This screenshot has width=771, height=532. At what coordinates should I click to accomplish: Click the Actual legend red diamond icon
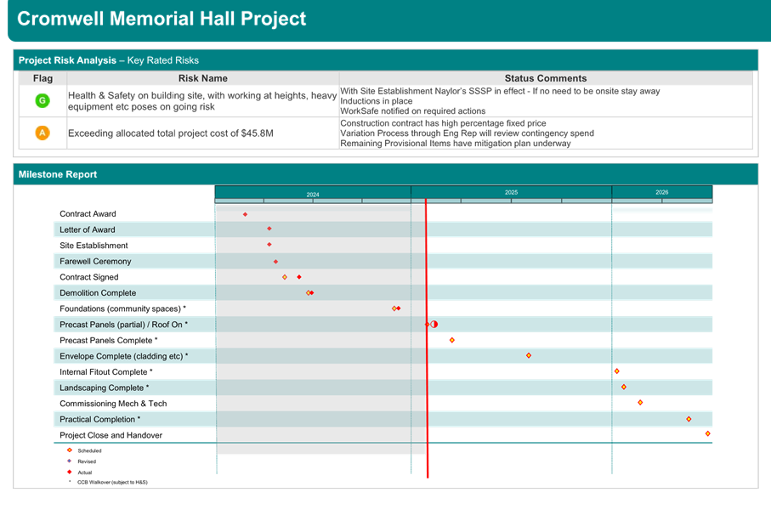70,472
